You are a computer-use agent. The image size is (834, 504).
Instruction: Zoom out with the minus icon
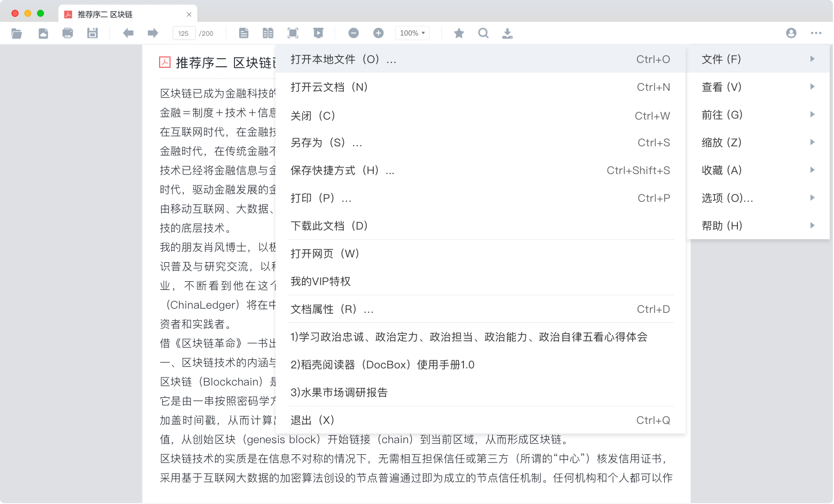pos(353,33)
